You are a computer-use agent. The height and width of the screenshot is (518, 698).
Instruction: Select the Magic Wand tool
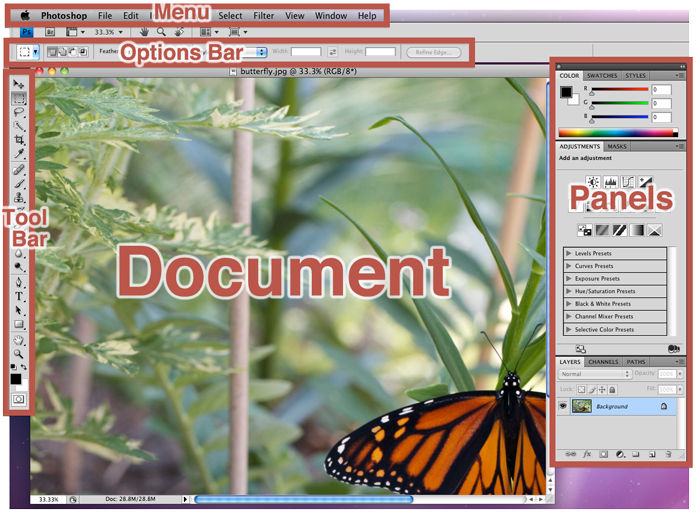coord(18,126)
